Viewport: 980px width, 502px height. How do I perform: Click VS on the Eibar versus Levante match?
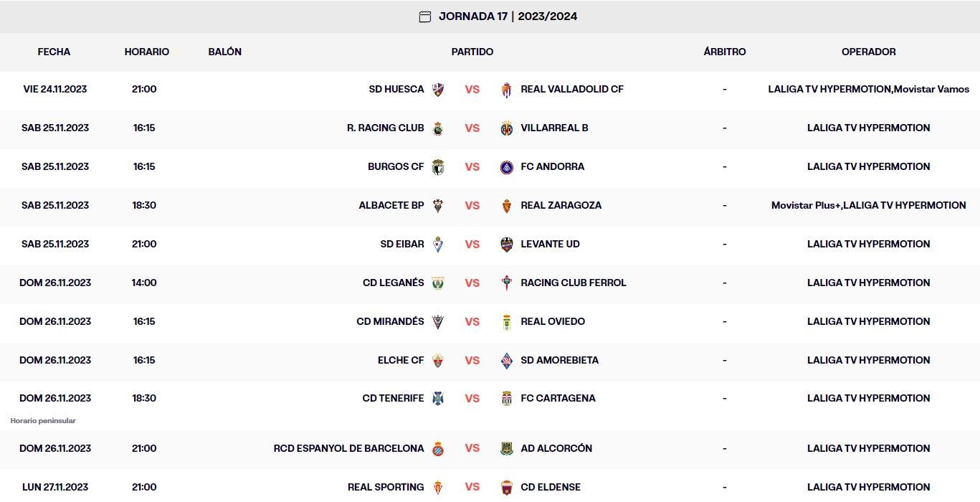pyautogui.click(x=472, y=244)
